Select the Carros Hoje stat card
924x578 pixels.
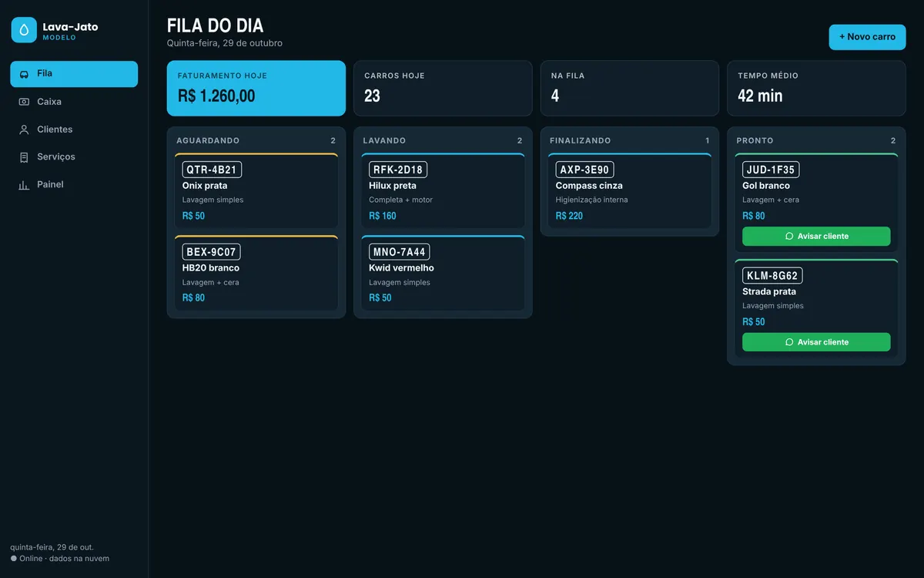(x=443, y=89)
